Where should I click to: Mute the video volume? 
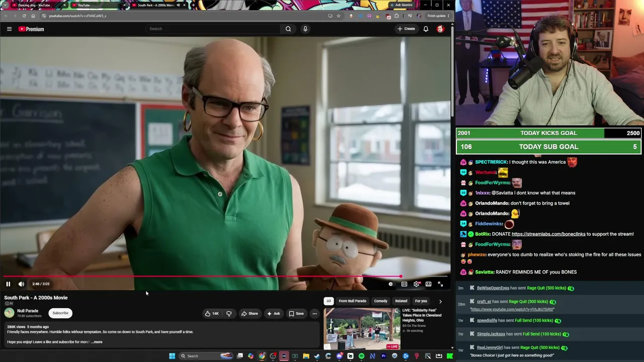(21, 284)
